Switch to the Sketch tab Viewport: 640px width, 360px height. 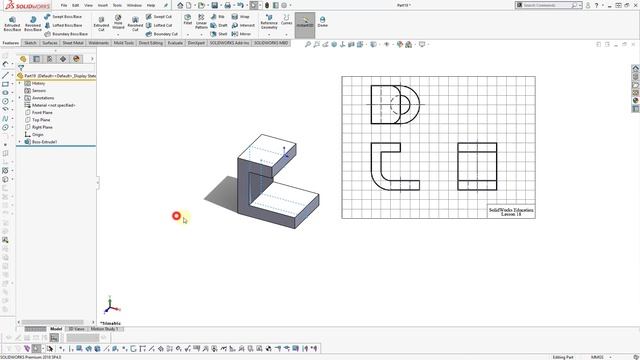point(30,43)
